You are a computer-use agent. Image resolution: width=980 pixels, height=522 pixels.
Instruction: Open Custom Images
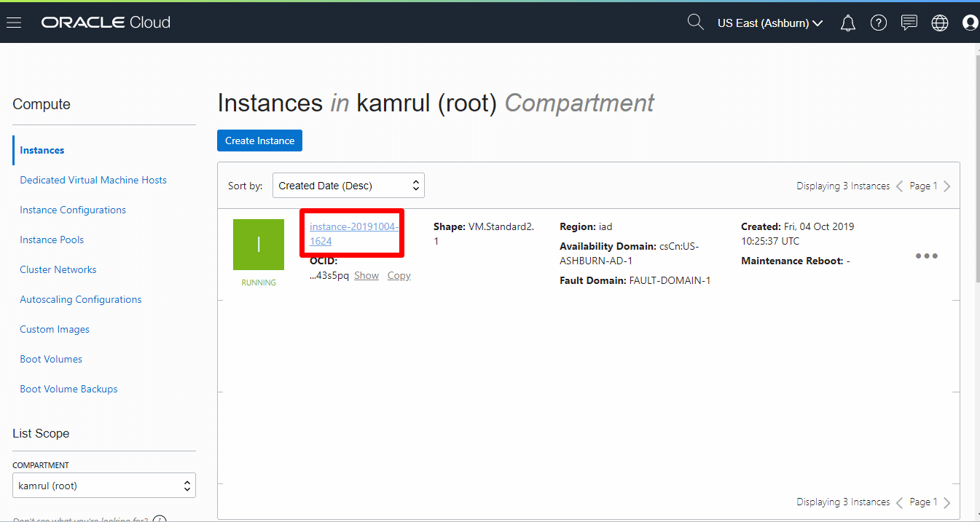[55, 329]
